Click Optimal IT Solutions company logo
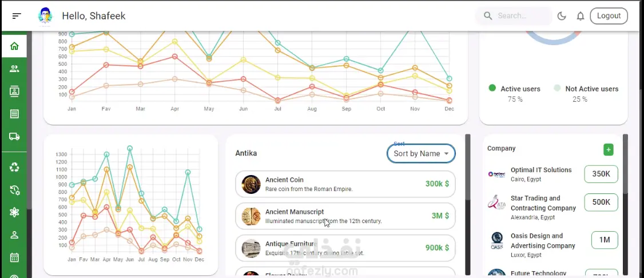Viewport: 644px width, 278px height. pyautogui.click(x=496, y=174)
